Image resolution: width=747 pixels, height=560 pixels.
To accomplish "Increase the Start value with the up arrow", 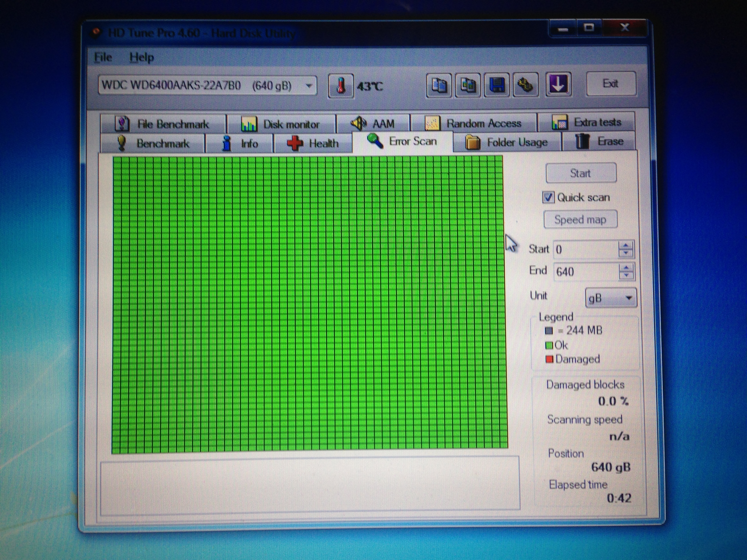I will pyautogui.click(x=626, y=245).
